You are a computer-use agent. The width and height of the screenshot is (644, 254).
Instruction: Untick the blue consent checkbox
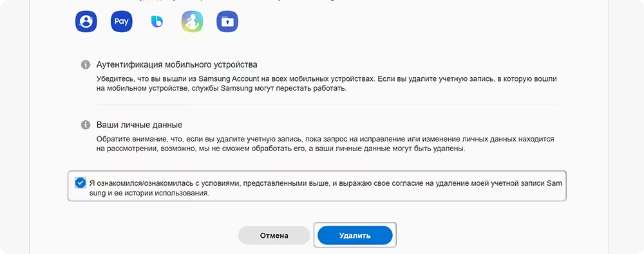point(80,183)
